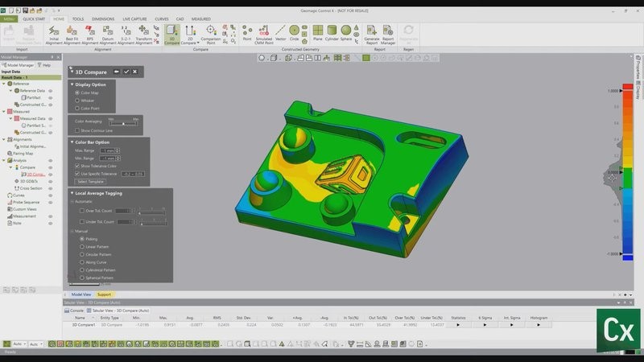This screenshot has height=362, width=644.
Task: Collapse the Color Bar Option section
Action: (72, 142)
